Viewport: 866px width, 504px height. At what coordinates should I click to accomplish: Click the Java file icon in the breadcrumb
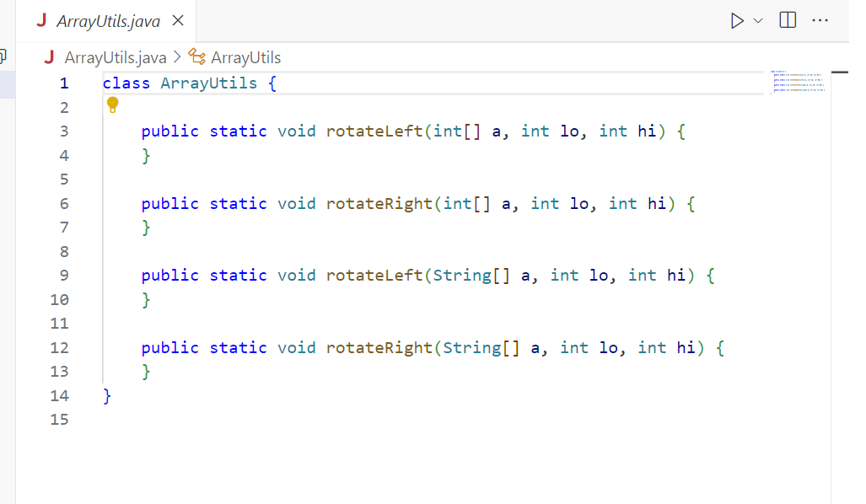(x=50, y=57)
